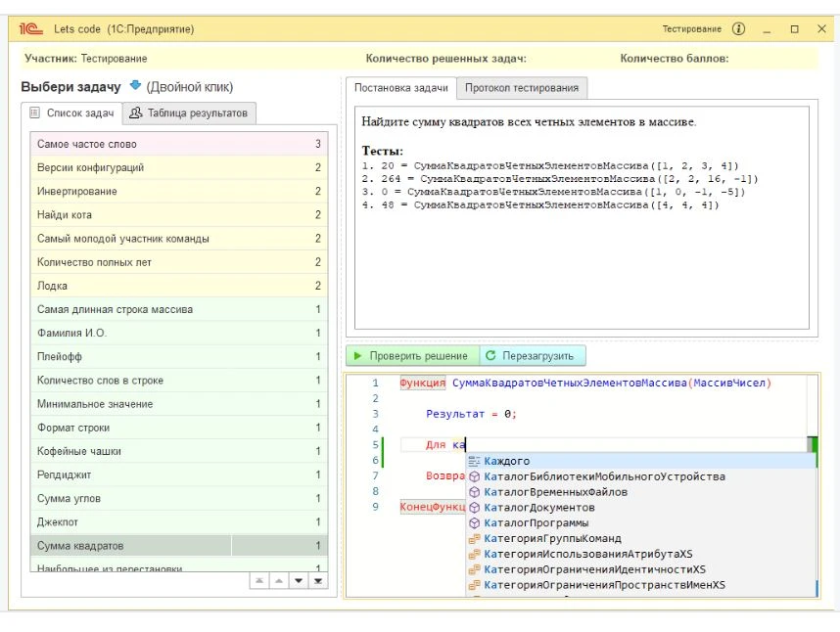Screen dimensions: 840x632
Task: Choose КаталогДокументов suggestion
Action: tap(641, 508)
